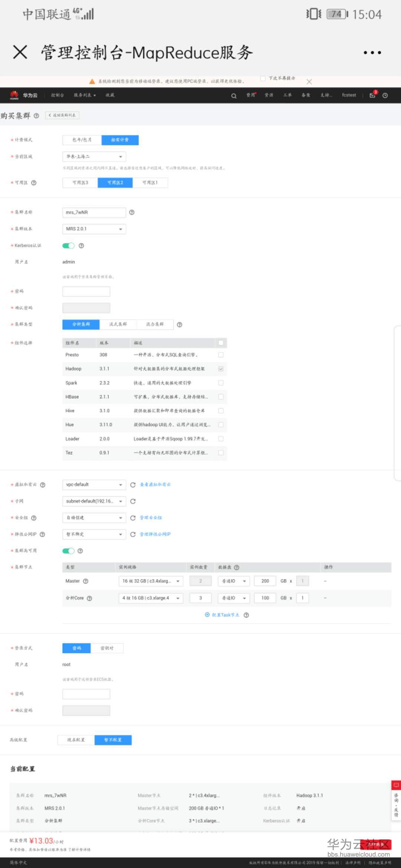The width and height of the screenshot is (401, 868).
Task: Click the help icon next to 可用区
Action: [34, 183]
